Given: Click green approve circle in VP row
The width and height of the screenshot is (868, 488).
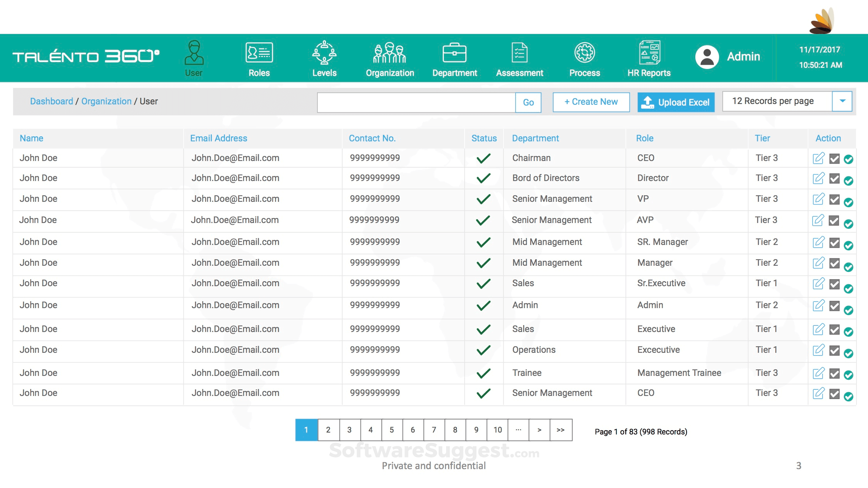Looking at the screenshot, I should coord(848,202).
